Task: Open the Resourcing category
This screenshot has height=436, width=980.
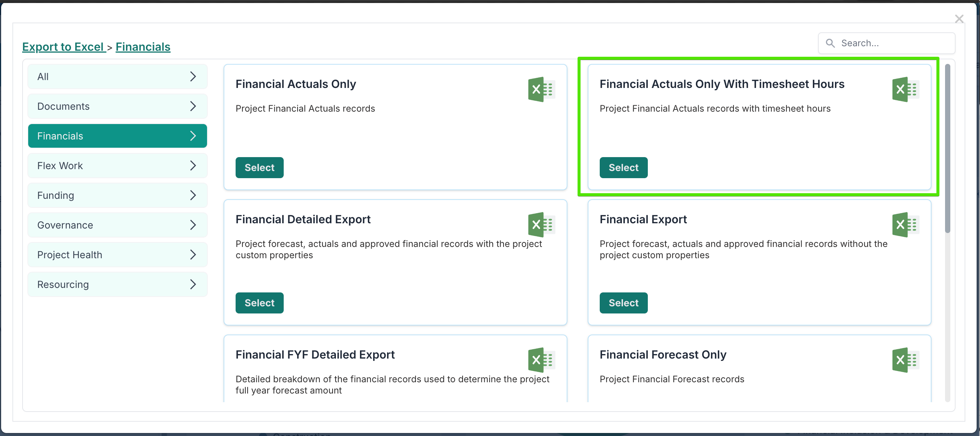Action: 117,284
